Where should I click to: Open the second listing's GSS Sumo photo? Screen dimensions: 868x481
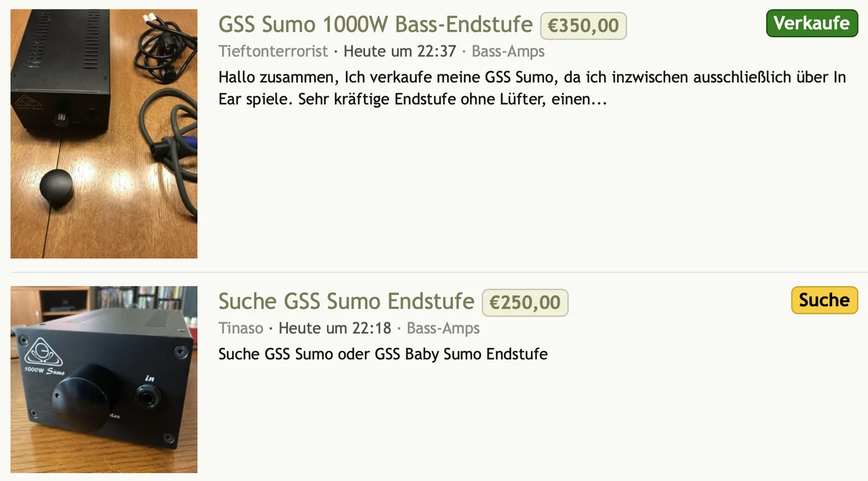(104, 379)
